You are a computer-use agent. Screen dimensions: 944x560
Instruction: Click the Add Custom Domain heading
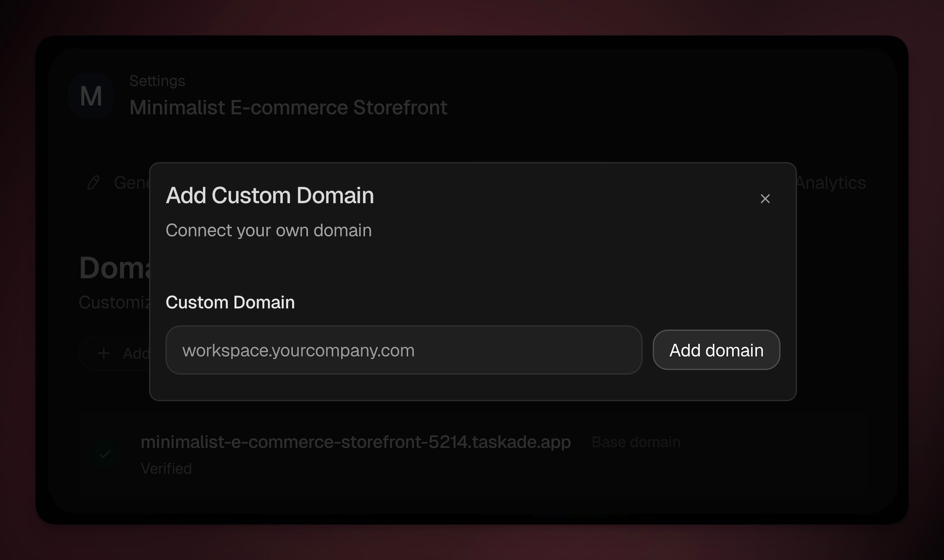(270, 196)
